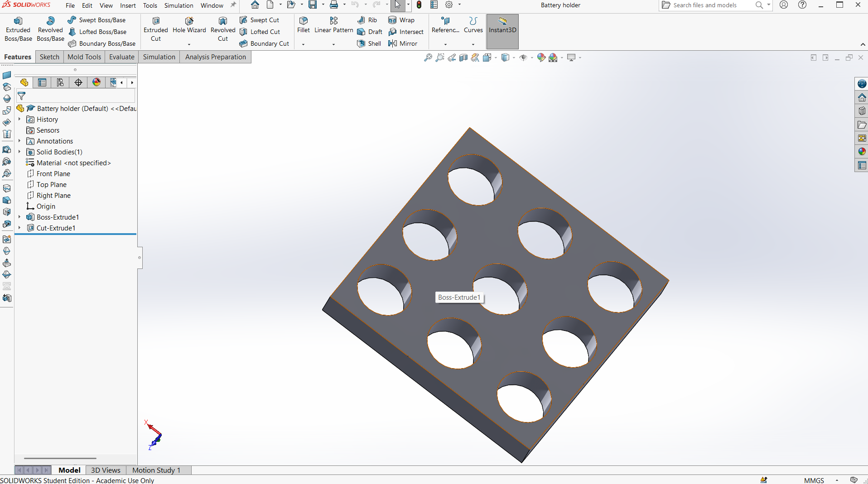Select the Revolved Boss/Base tool
This screenshot has height=484, width=868.
50,29
